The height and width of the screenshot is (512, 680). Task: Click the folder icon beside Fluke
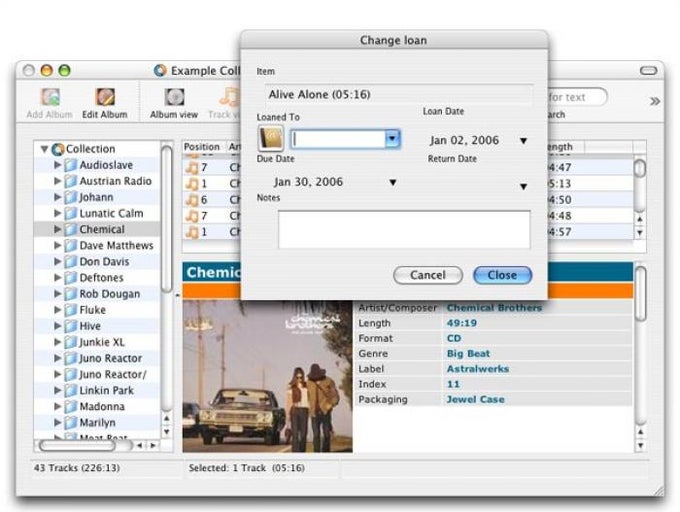(70, 310)
